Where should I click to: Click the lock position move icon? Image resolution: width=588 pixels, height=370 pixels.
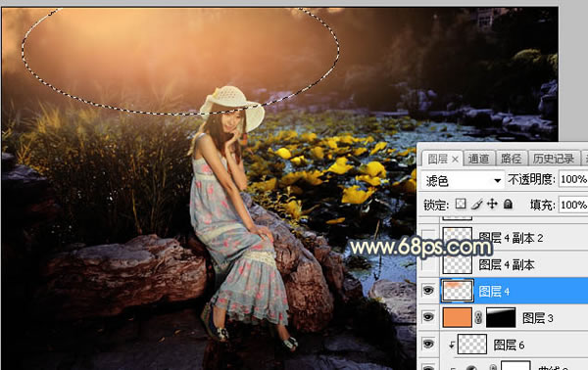coord(492,205)
